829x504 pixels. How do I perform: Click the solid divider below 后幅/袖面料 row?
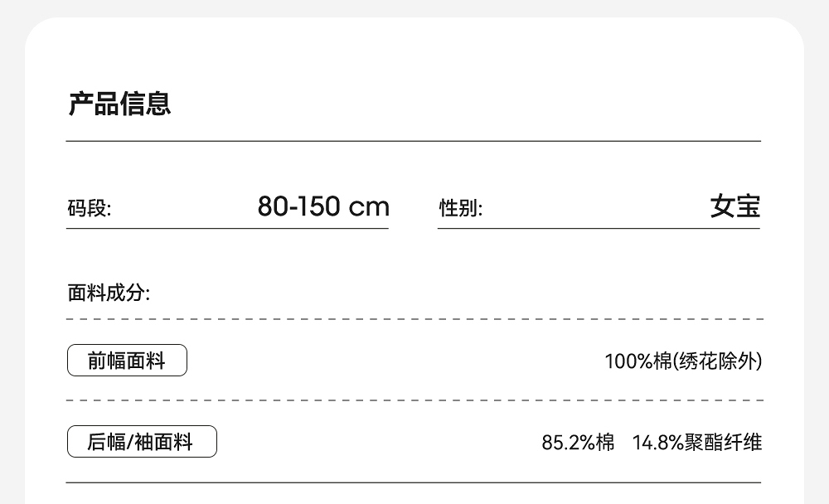pyautogui.click(x=414, y=482)
